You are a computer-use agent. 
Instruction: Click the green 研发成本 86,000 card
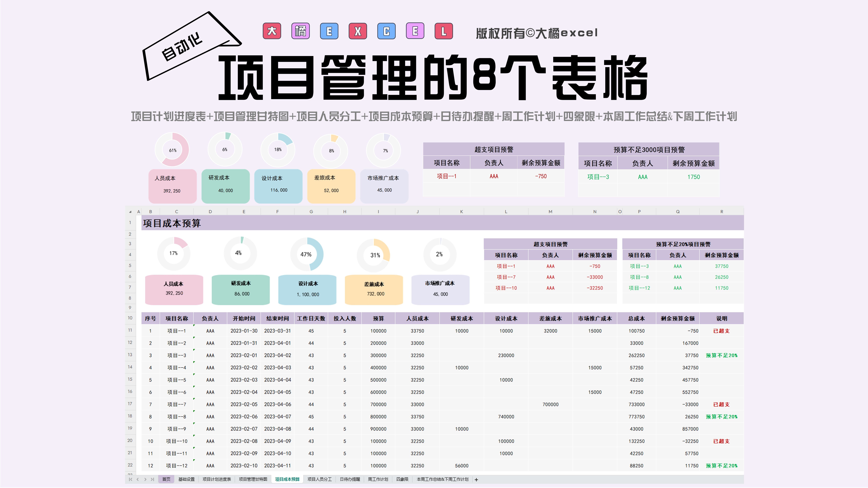tap(241, 290)
